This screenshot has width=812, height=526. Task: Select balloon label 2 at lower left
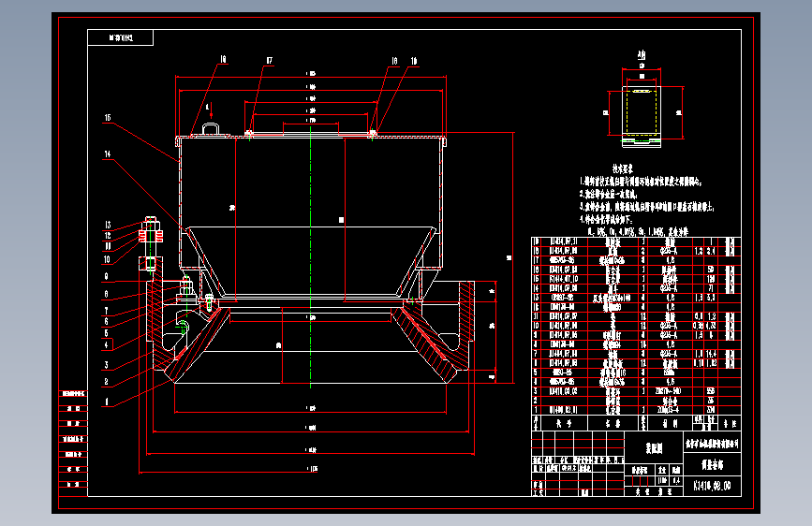pyautogui.click(x=106, y=382)
